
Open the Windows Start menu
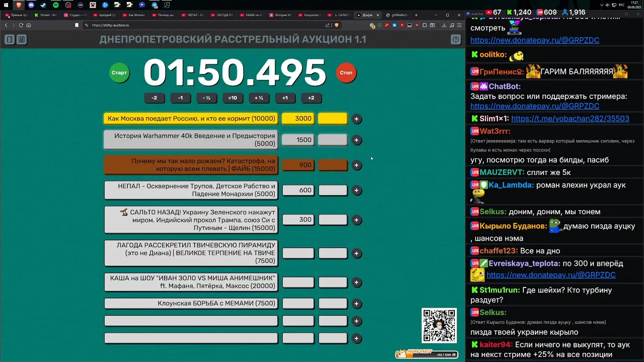coord(6,5)
